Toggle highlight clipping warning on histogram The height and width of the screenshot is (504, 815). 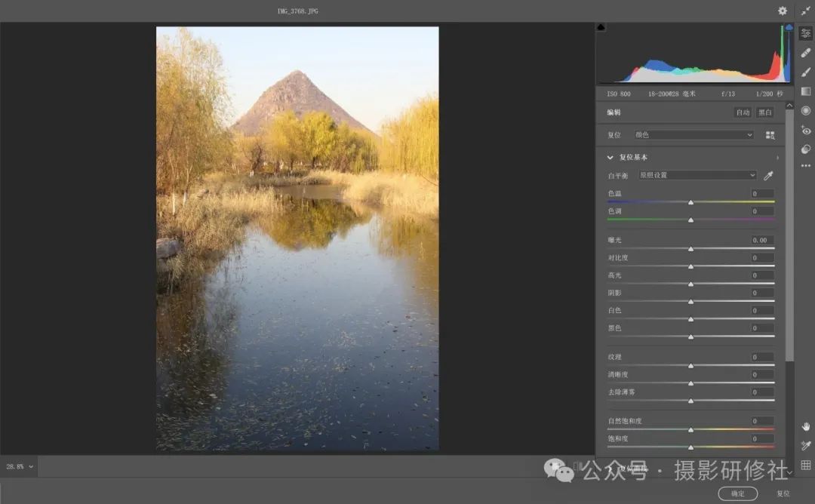[789, 27]
